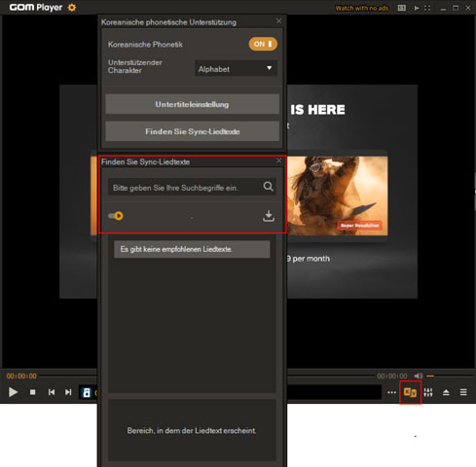Click the Watch with no ads link
This screenshot has width=476, height=467.
click(x=362, y=8)
